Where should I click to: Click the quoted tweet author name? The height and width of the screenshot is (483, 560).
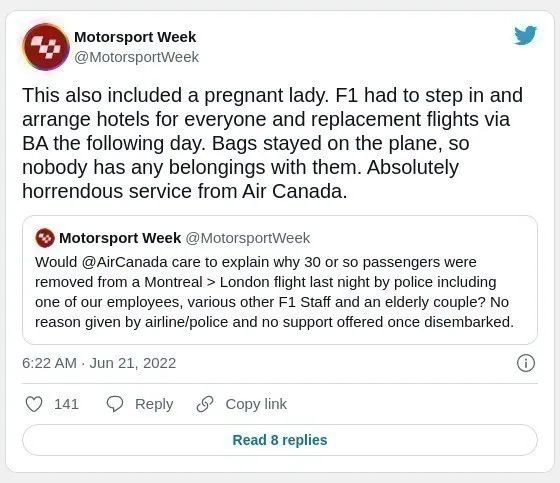(120, 238)
